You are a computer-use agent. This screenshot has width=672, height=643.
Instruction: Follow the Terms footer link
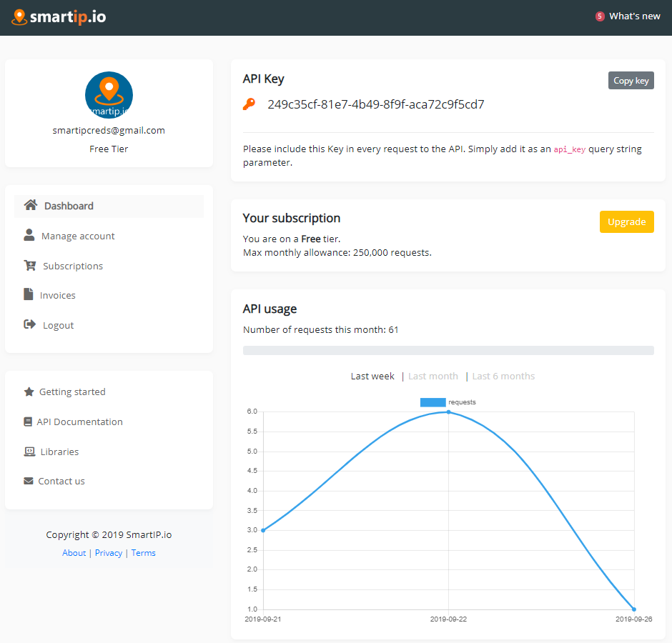[x=143, y=553]
